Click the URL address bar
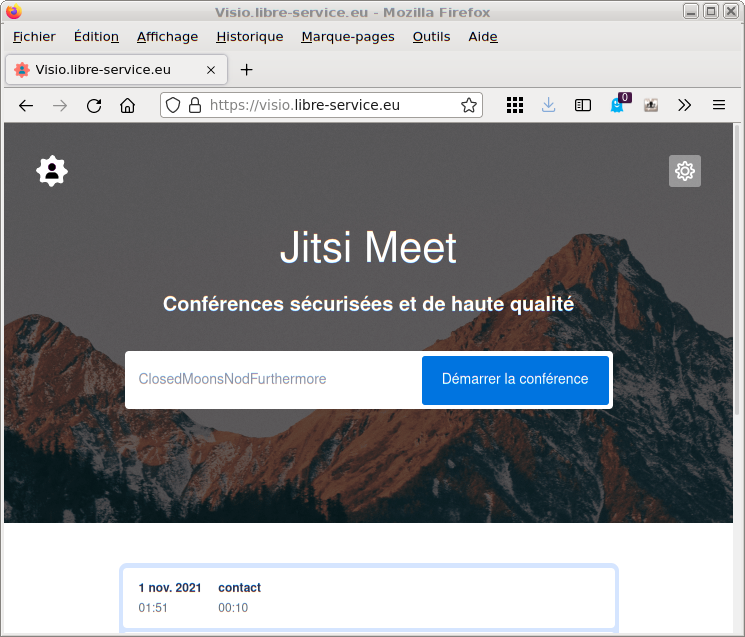Viewport: 745px width, 637px height. click(321, 105)
